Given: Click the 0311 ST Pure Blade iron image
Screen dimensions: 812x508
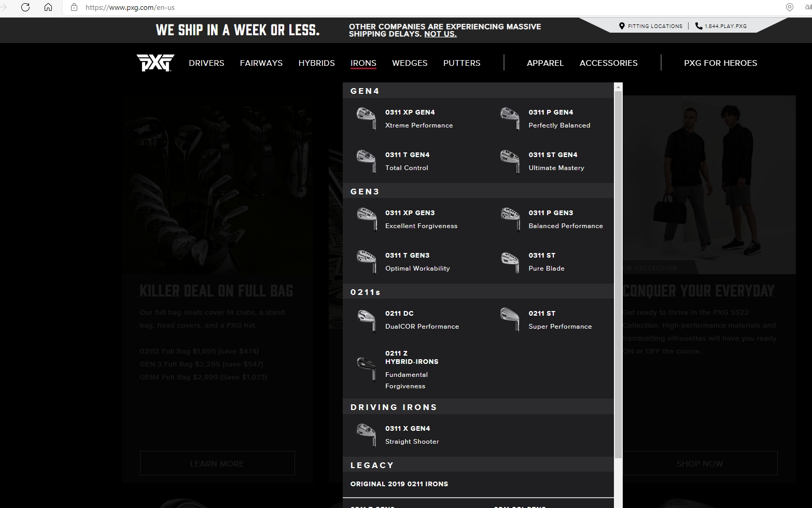Looking at the screenshot, I should click(x=510, y=262).
